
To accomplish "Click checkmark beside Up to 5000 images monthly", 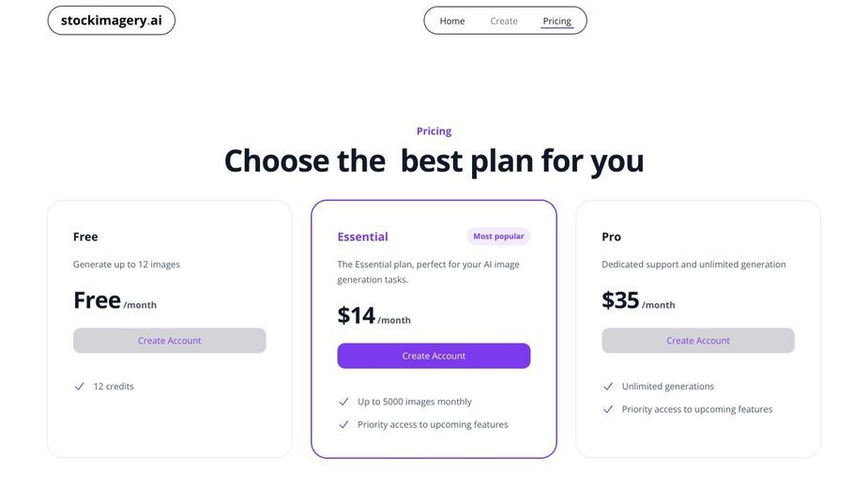I will pos(343,402).
